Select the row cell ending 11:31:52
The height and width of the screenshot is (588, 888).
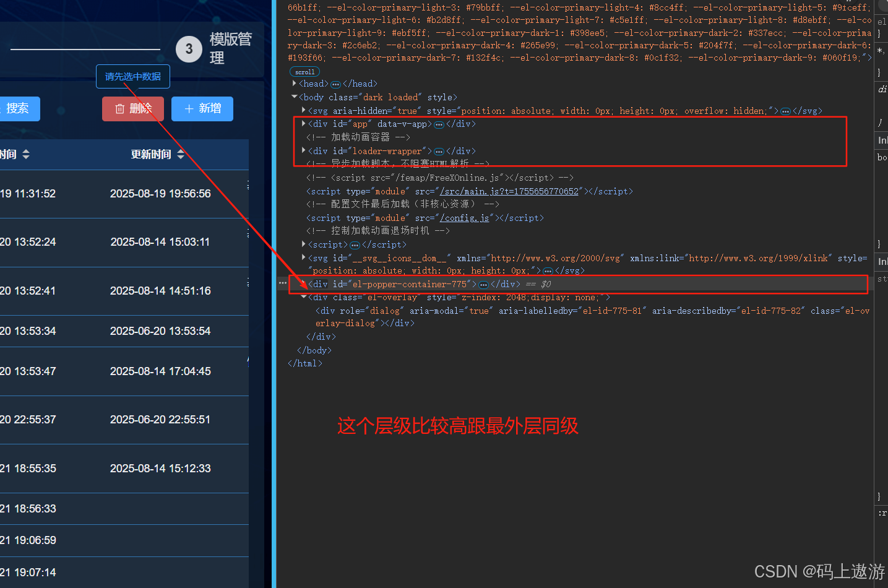pyautogui.click(x=28, y=194)
